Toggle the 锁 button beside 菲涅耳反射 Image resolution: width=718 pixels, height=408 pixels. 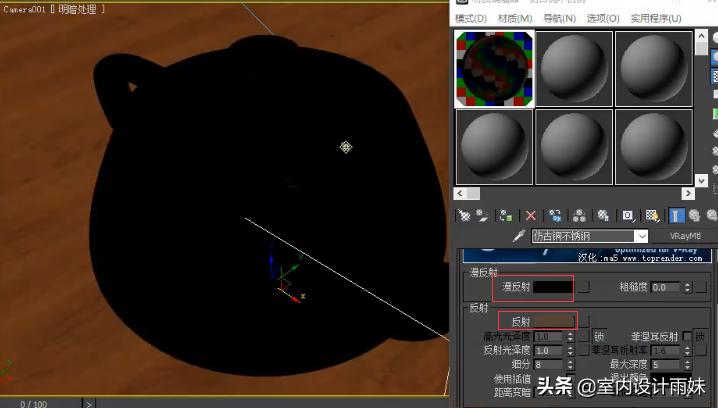700,337
